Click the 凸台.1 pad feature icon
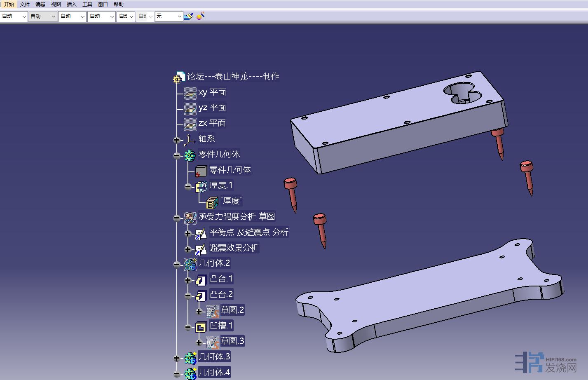This screenshot has height=380, width=588. click(201, 280)
